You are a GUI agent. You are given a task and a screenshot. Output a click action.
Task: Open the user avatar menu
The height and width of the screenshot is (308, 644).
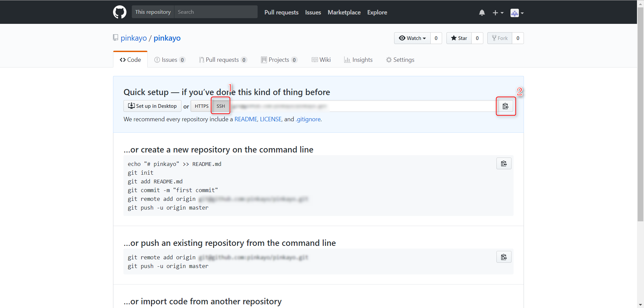tap(517, 13)
